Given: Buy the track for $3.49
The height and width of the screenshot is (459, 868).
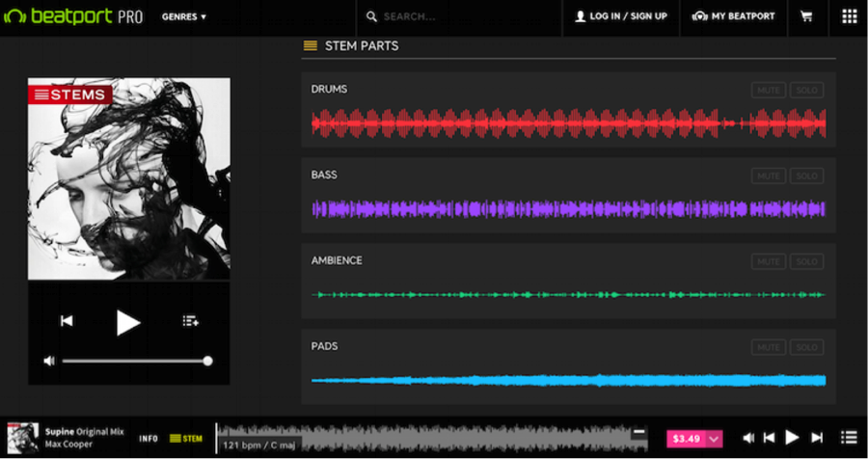Looking at the screenshot, I should [687, 439].
